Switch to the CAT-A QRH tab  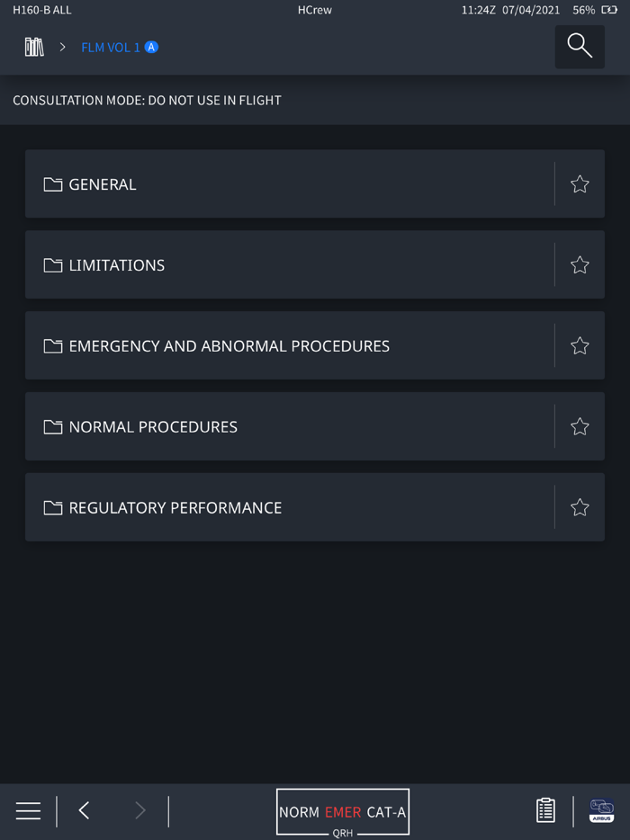(x=386, y=812)
